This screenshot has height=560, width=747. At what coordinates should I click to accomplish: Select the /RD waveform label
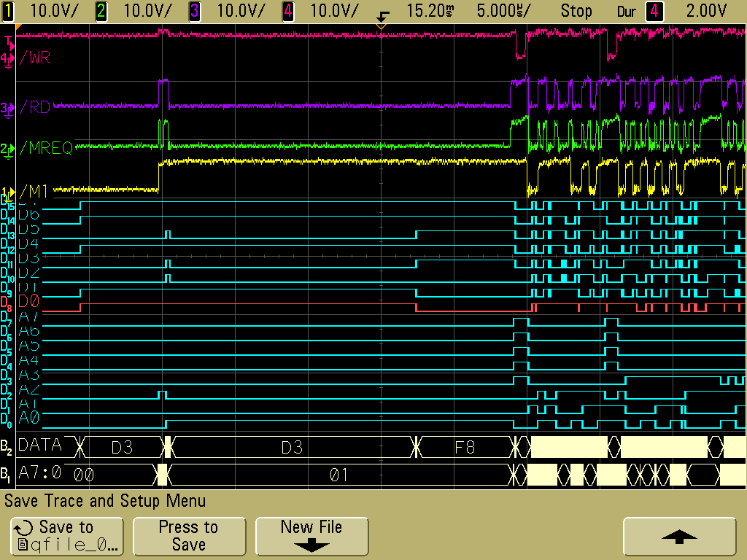tap(35, 108)
